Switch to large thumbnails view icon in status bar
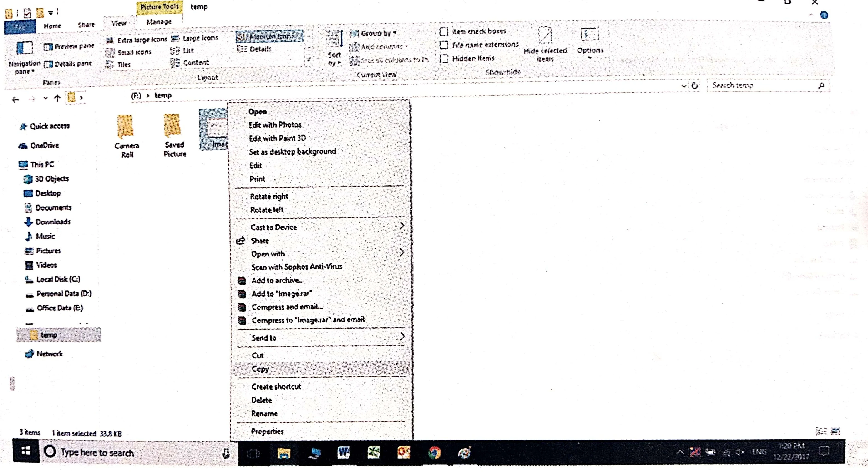Viewport: 868px width, 472px height. (836, 431)
